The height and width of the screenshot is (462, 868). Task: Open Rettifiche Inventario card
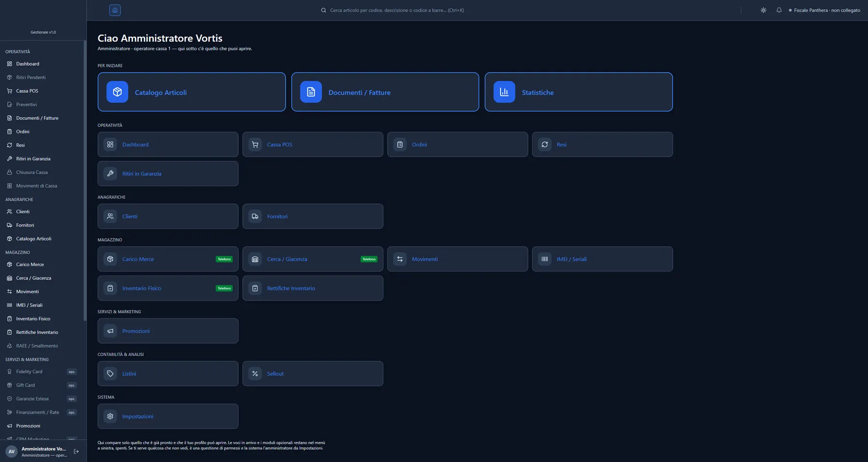tap(312, 288)
